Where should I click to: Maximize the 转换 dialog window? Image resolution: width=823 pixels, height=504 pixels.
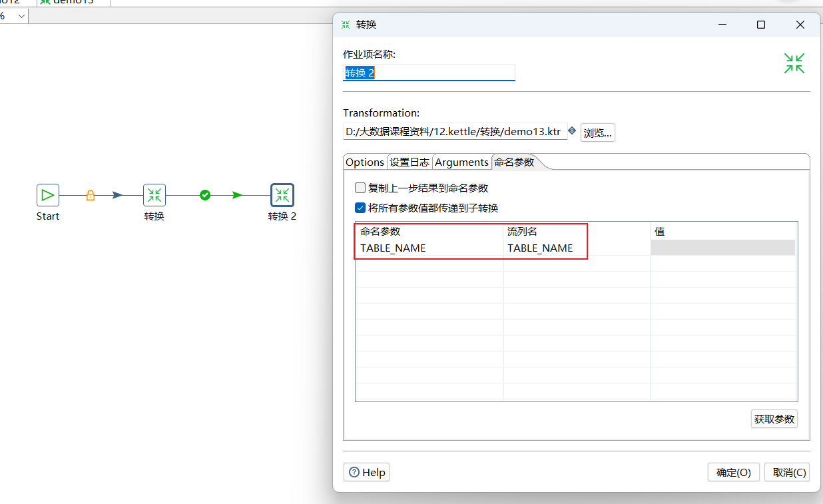(x=761, y=25)
